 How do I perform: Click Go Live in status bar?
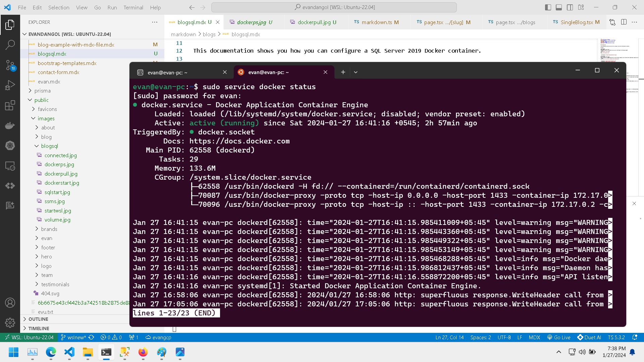pos(558,338)
